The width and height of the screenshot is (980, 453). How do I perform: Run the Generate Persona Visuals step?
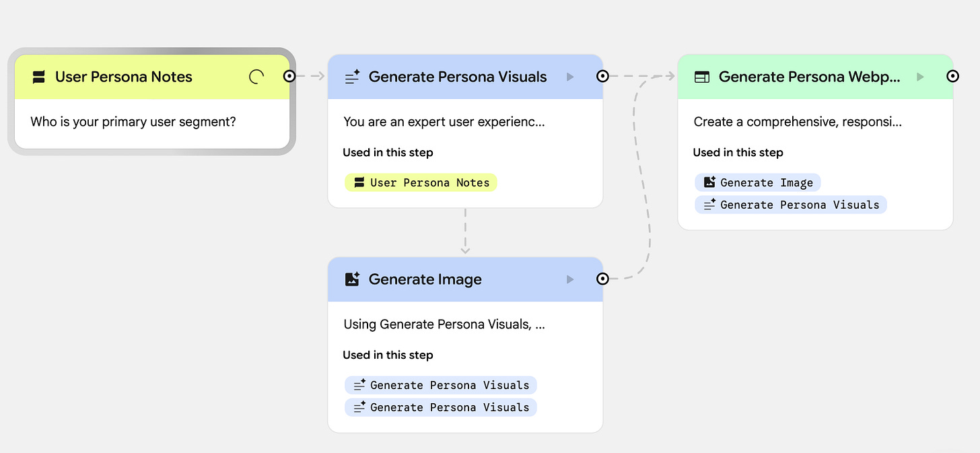[x=570, y=77]
